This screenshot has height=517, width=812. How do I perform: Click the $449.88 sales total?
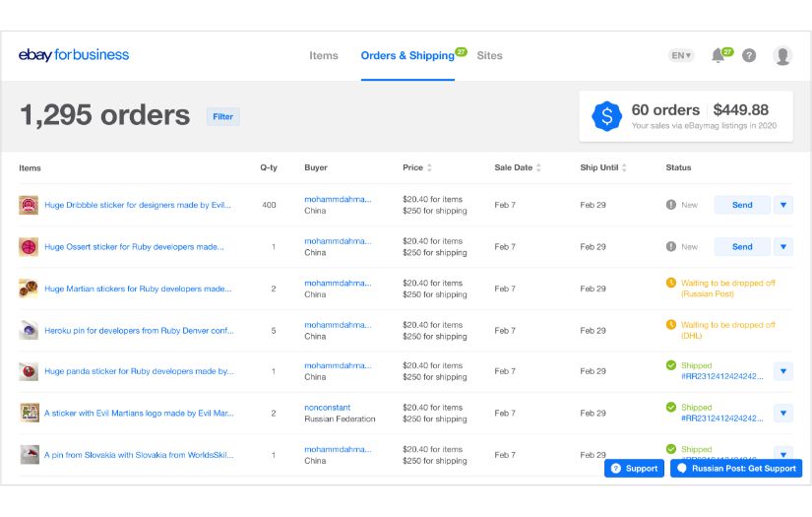tap(740, 110)
